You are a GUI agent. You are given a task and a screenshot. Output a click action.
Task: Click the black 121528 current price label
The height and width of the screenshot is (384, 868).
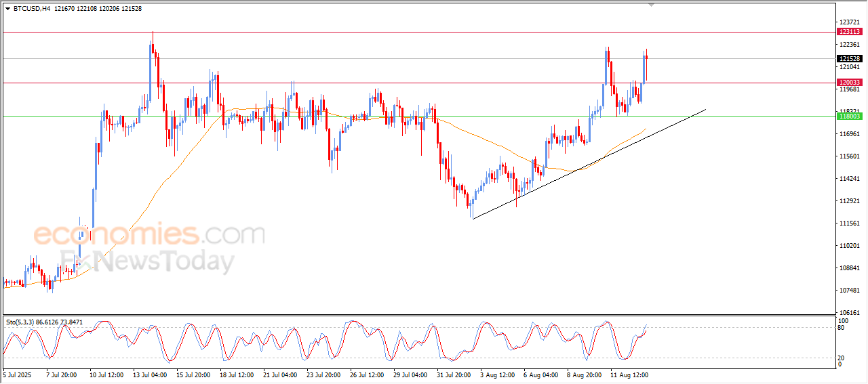pyautogui.click(x=849, y=59)
